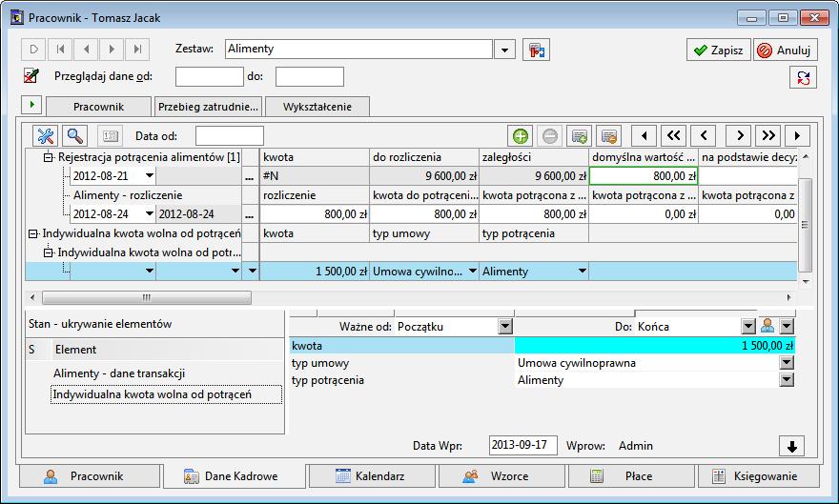Image resolution: width=839 pixels, height=504 pixels.
Task: Click the magnifying glass search icon
Action: 75,135
